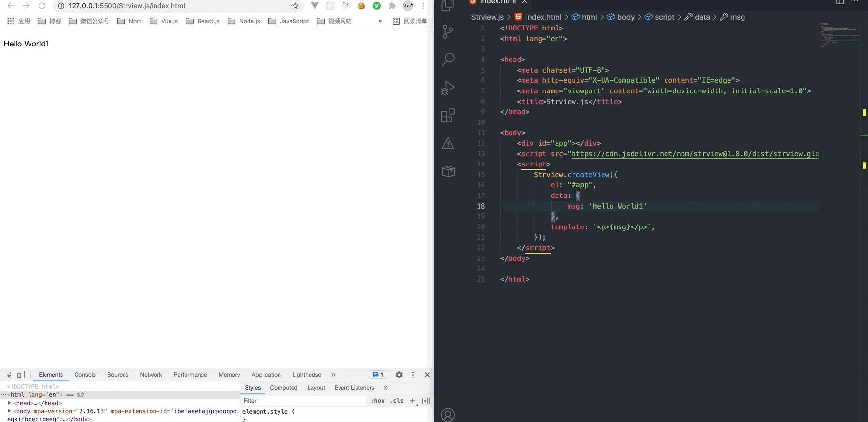Open the DevTools issues counter
The width and height of the screenshot is (868, 422).
[378, 375]
